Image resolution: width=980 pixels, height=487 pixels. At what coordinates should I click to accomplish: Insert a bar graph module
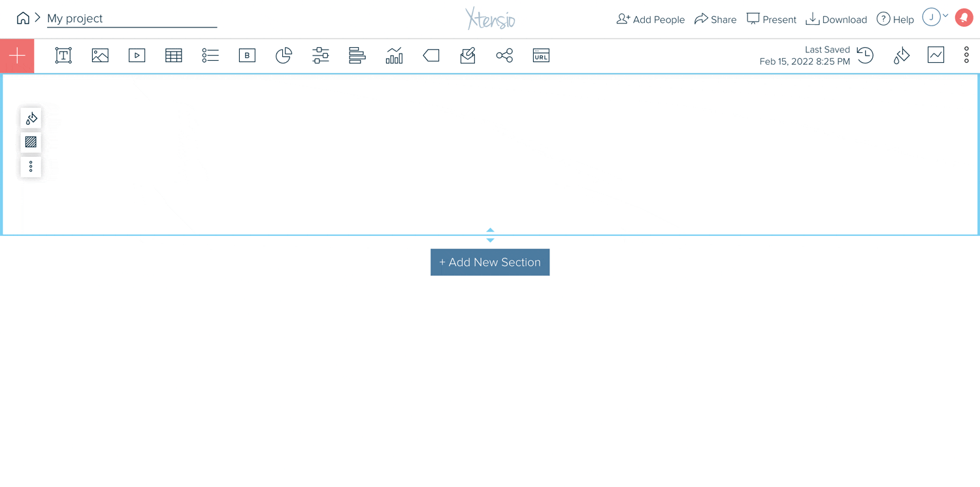[357, 56]
